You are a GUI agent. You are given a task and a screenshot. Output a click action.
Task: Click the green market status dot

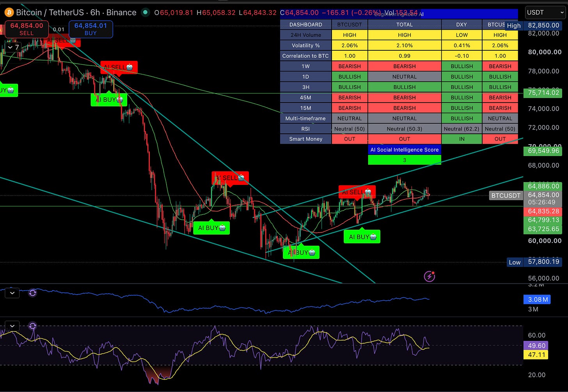(146, 12)
